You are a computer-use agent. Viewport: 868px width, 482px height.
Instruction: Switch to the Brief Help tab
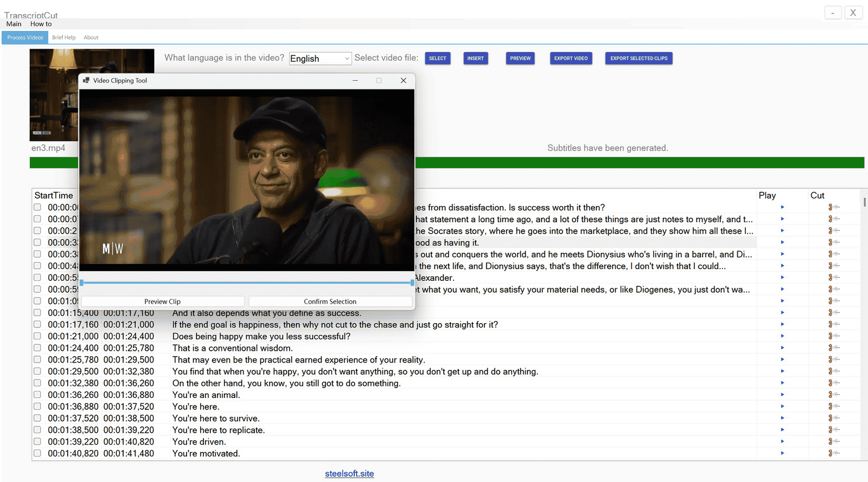pos(63,37)
